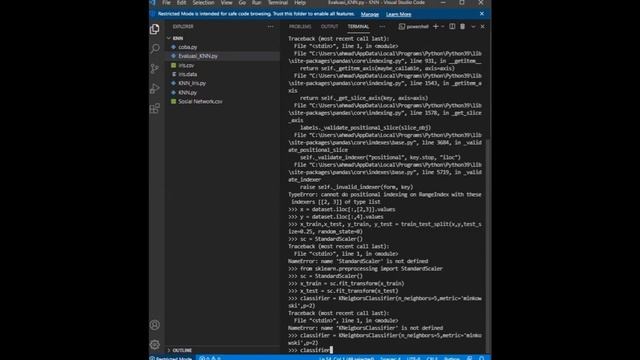Close the terminal panel
This screenshot has height=360, width=640.
tap(482, 27)
